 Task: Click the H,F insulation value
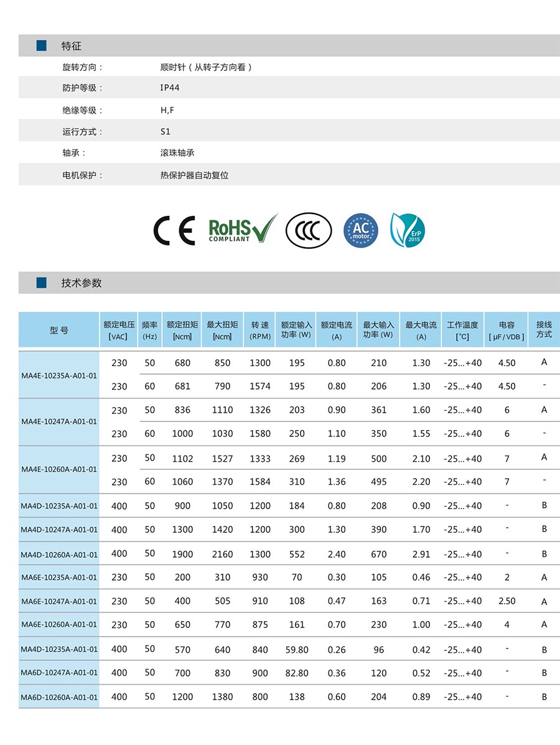click(x=167, y=110)
